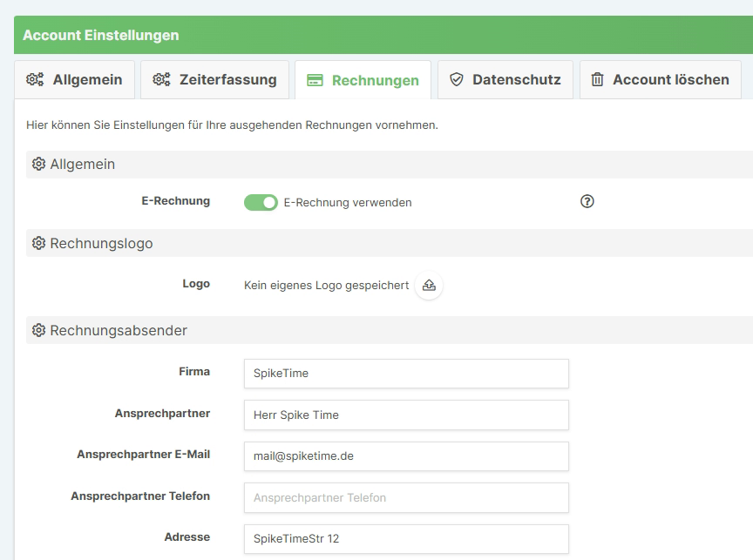The height and width of the screenshot is (560, 753).
Task: Click the gear icon in the Rechnungslogo section header
Action: pyautogui.click(x=36, y=244)
